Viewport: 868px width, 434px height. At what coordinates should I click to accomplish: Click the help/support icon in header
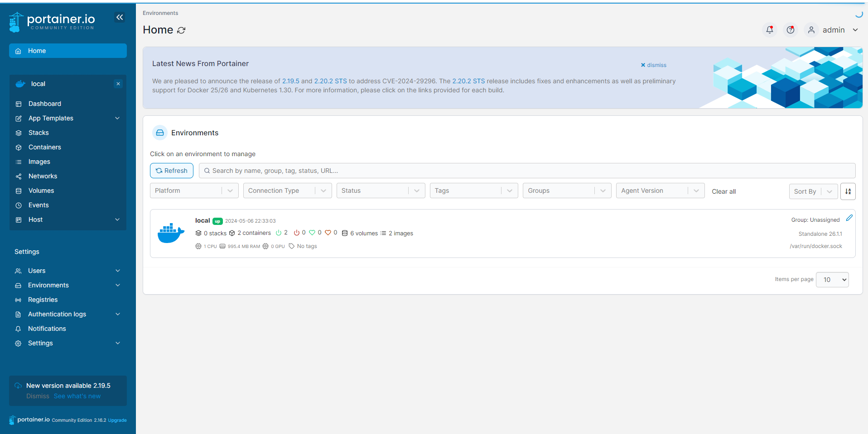791,30
